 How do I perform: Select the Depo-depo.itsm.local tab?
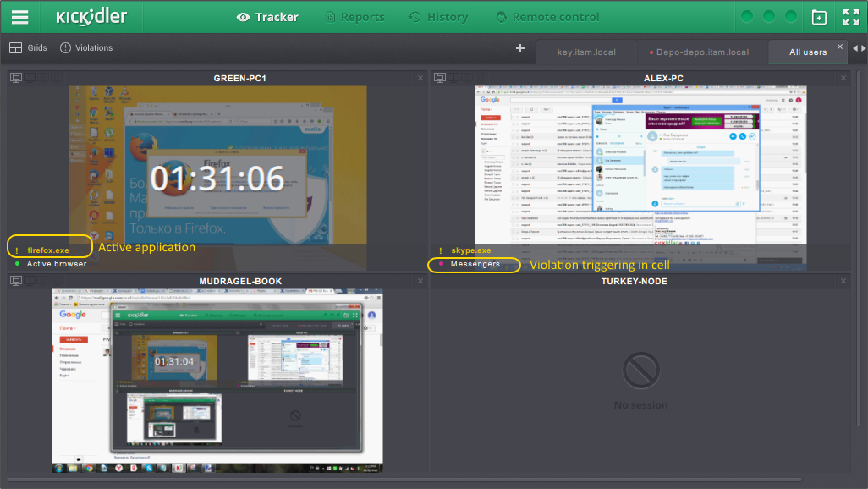702,52
